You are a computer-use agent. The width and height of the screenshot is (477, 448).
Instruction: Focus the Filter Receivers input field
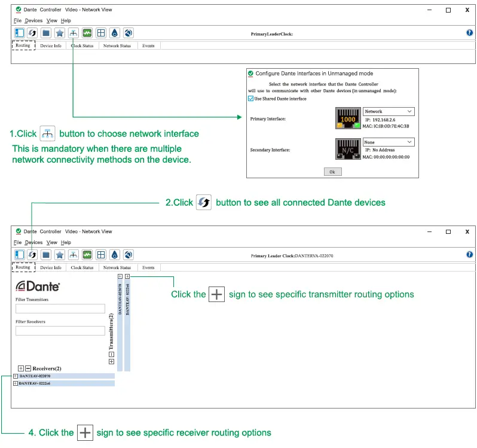(60, 331)
